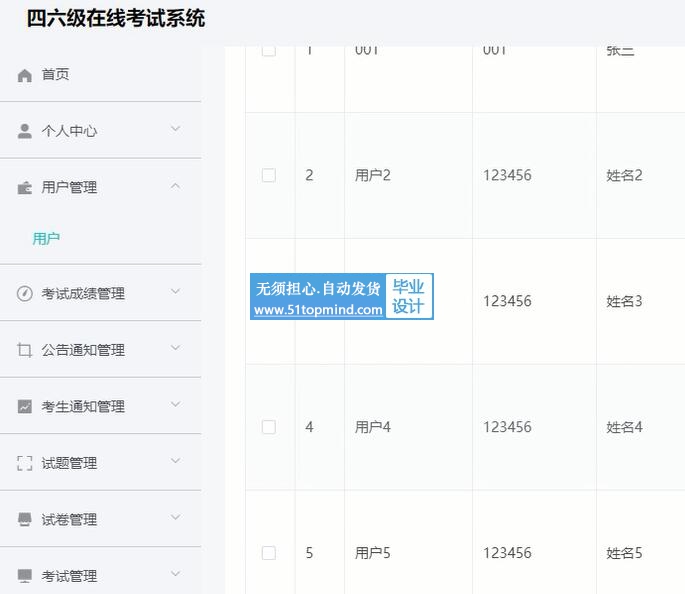Viewport: 685px width, 594px height.
Task: Click password 123456 in 姓名3 row
Action: pyautogui.click(x=507, y=301)
